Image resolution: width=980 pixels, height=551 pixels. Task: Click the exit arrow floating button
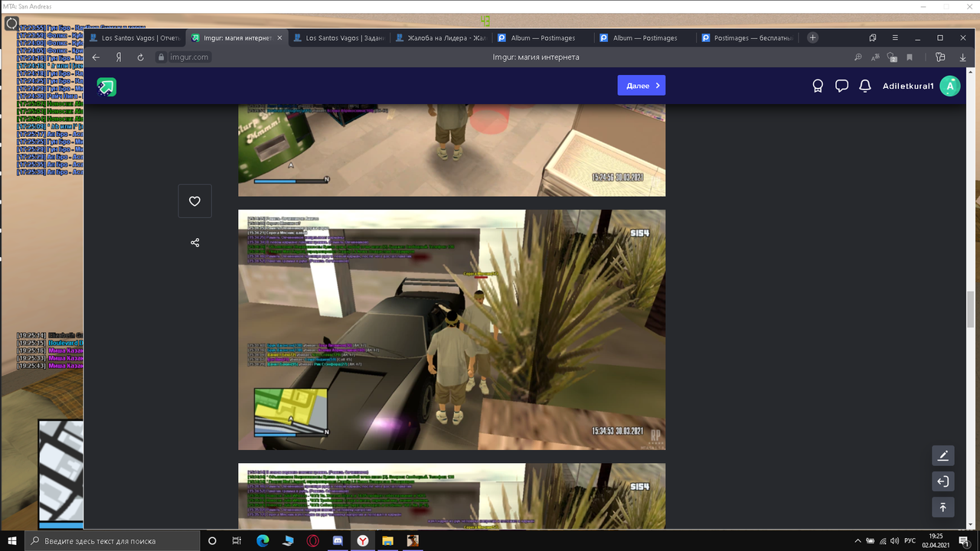(x=942, y=481)
